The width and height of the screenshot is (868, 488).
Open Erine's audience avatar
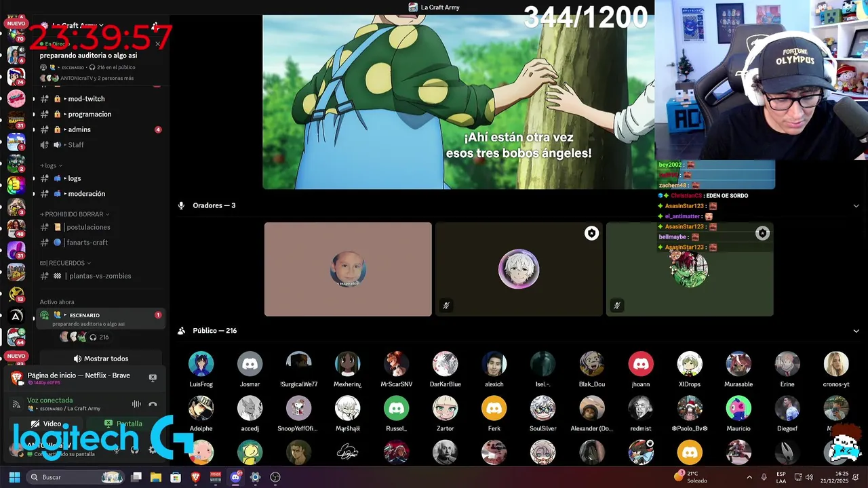coord(787,364)
